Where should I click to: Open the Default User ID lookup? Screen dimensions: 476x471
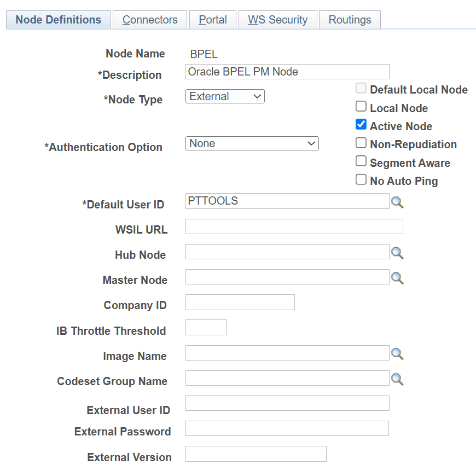(x=398, y=202)
